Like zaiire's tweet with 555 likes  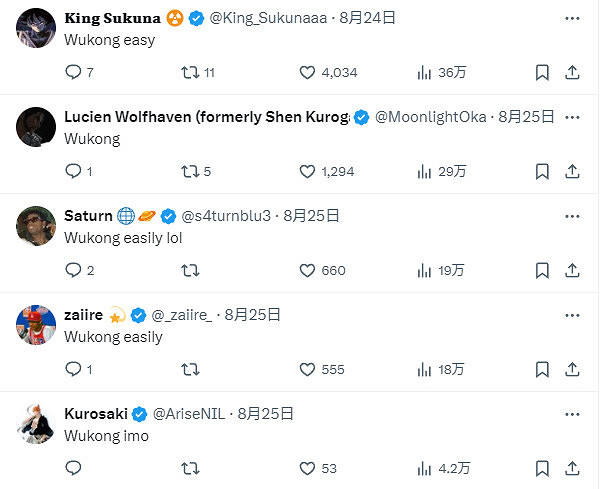(x=309, y=369)
